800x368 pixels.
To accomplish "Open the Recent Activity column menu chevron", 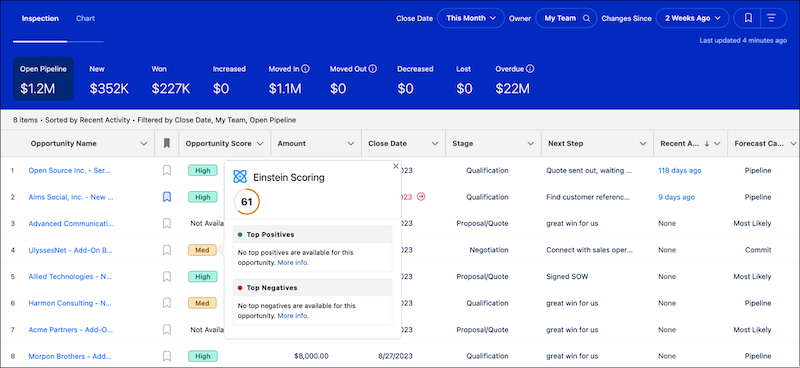I will (x=717, y=144).
